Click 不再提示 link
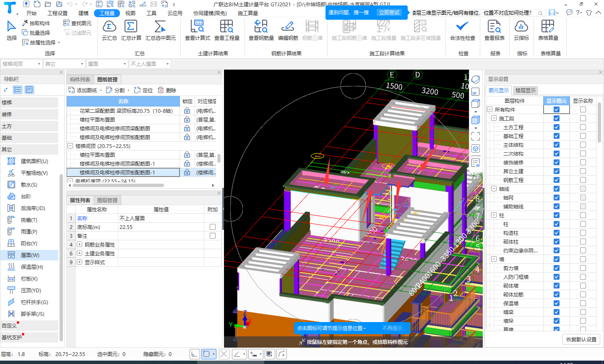 click(392, 328)
